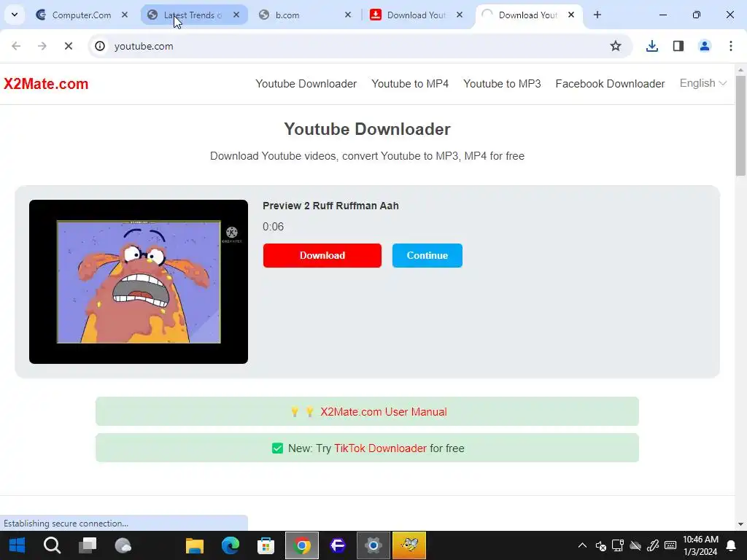Screen dimensions: 747x560
Task: Close the b.com tab
Action: [x=348, y=15]
